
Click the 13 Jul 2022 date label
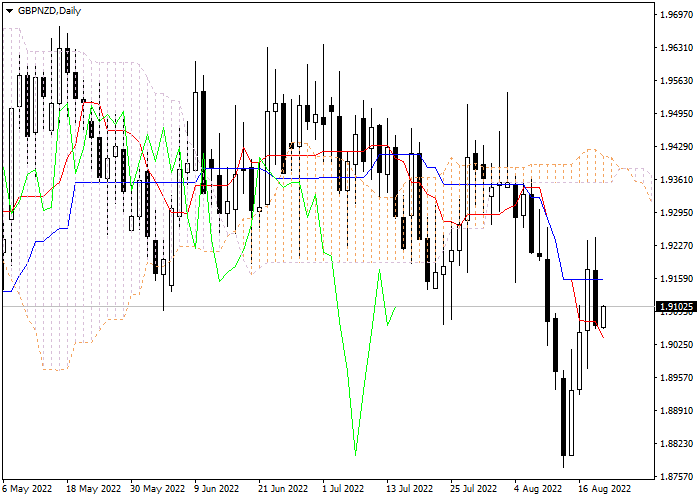coord(409,489)
